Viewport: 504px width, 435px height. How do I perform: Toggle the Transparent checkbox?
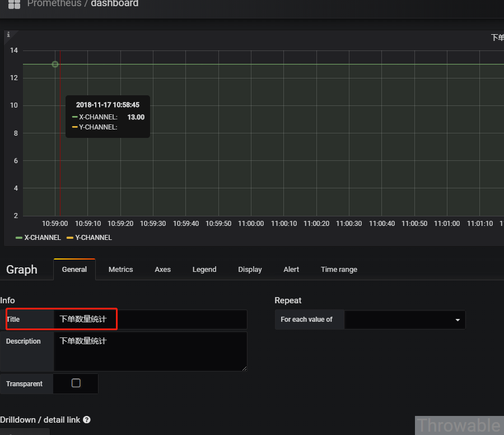coord(76,383)
